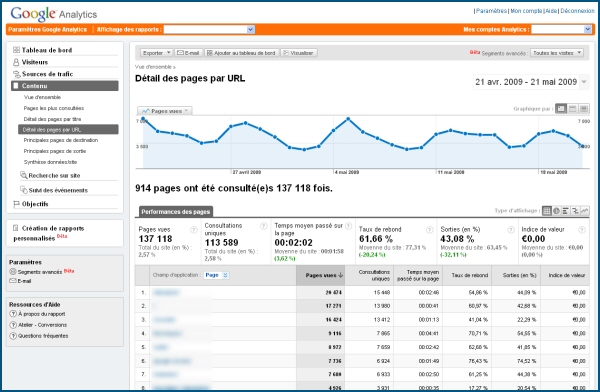Click help icon beside Consultations uniques
600x392 pixels.
264,226
